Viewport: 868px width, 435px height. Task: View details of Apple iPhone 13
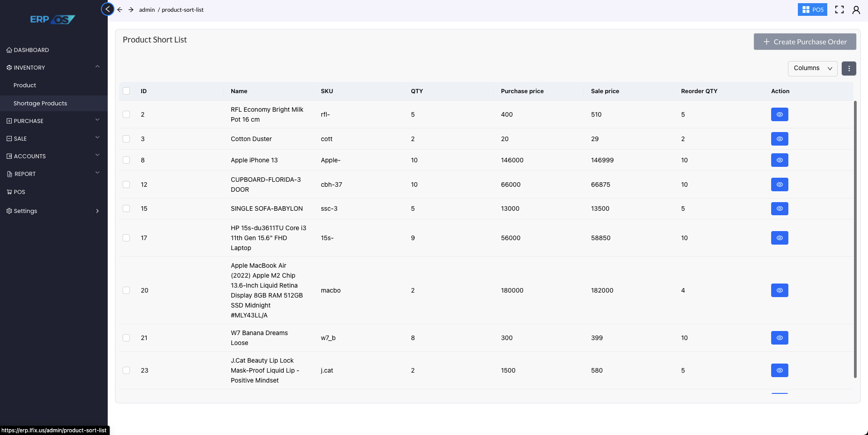pos(779,160)
